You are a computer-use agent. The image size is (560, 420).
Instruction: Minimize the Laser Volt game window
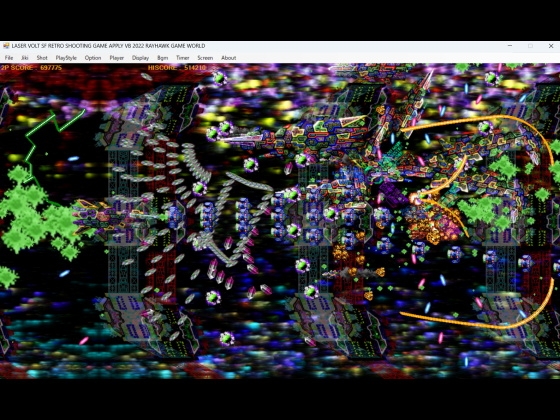pos(510,46)
